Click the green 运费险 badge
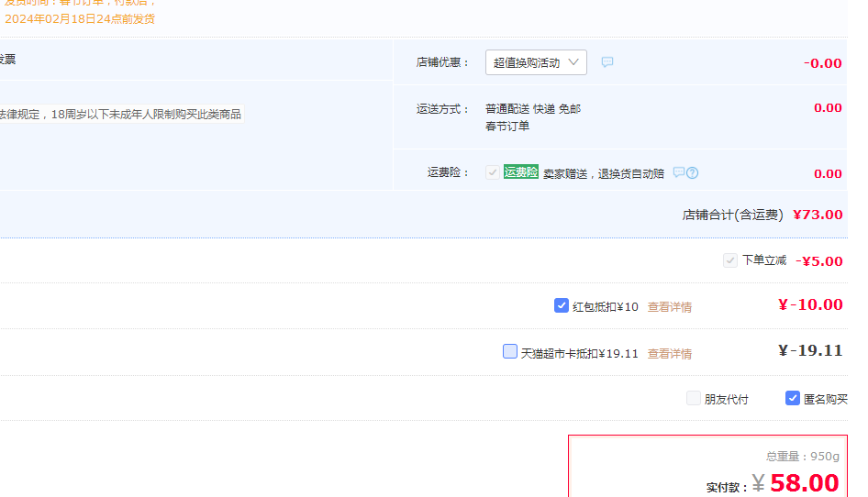The image size is (868, 497). (x=521, y=172)
